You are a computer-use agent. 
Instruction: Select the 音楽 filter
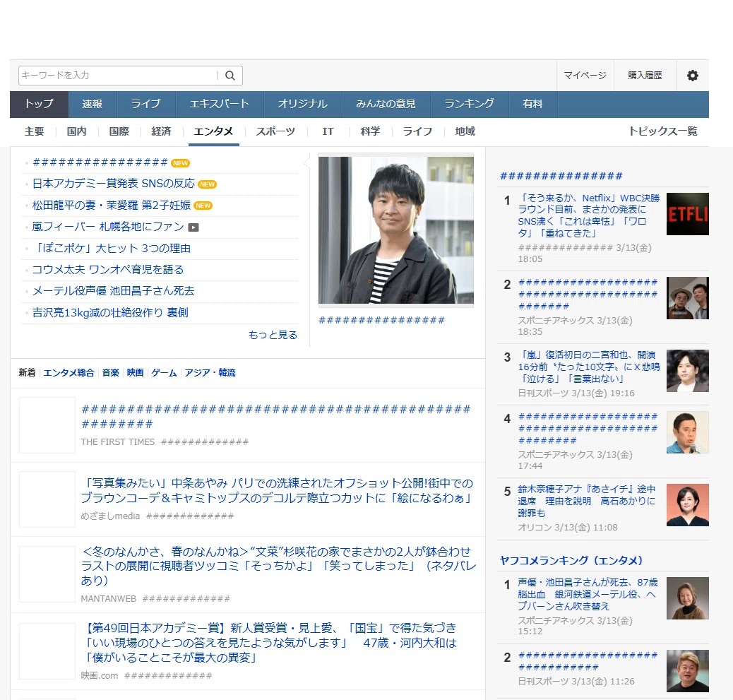111,373
